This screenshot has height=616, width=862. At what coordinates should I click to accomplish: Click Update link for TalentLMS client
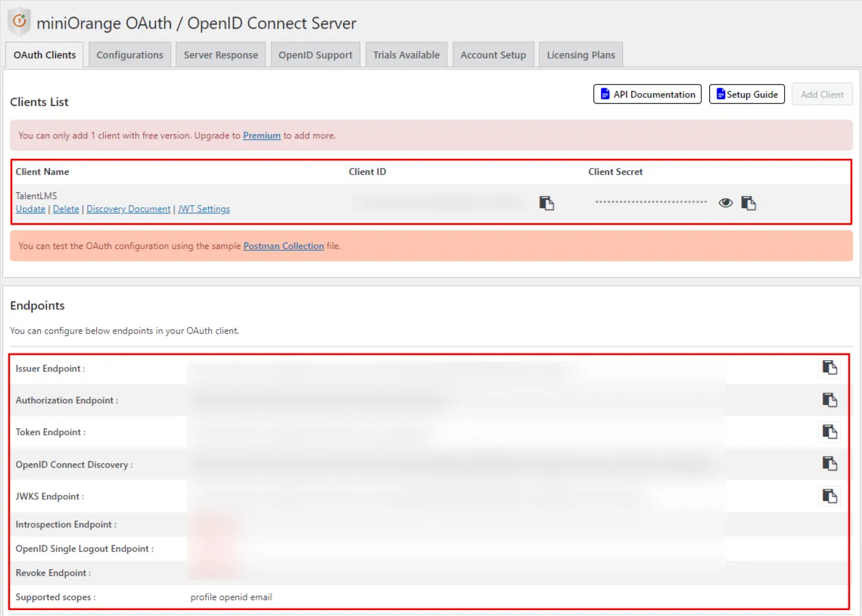coord(30,209)
